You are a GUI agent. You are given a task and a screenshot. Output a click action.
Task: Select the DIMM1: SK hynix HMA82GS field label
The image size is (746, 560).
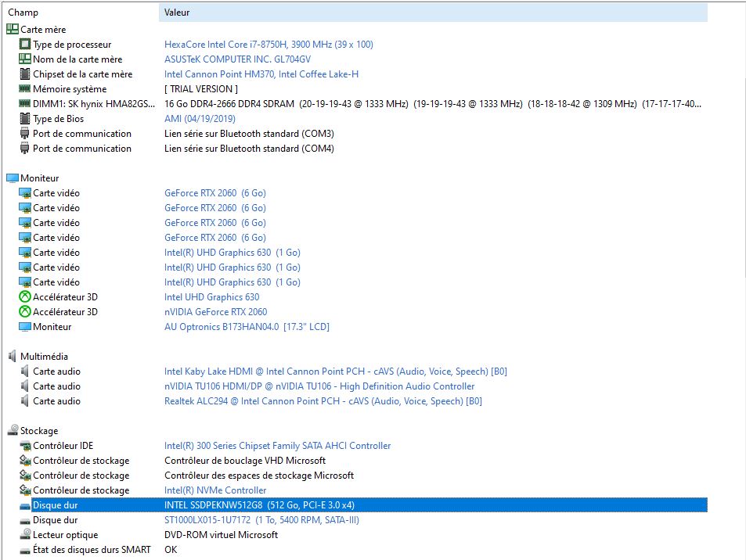(x=94, y=104)
